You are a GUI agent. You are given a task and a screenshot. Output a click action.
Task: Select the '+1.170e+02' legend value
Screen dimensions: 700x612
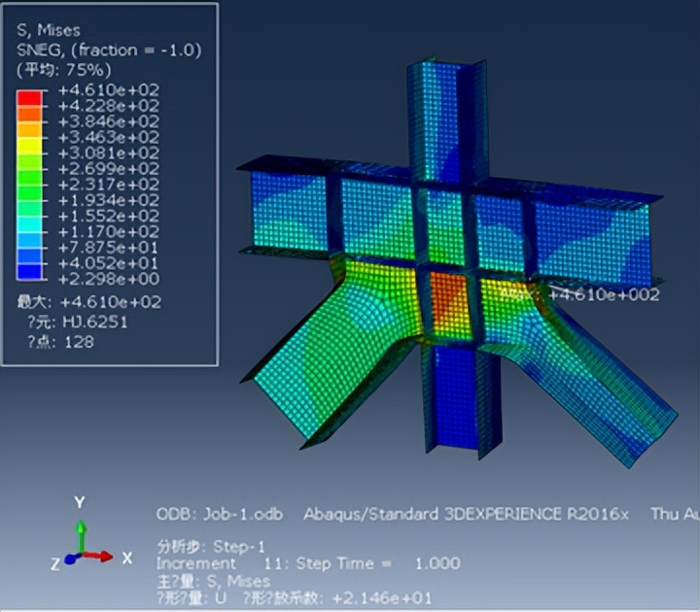point(109,231)
